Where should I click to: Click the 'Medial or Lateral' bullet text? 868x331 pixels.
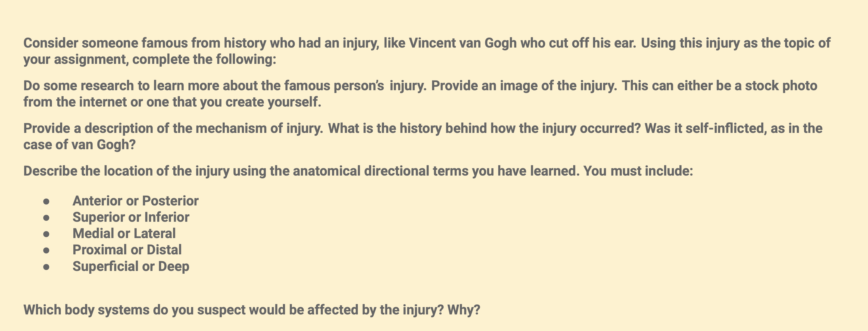coord(124,234)
